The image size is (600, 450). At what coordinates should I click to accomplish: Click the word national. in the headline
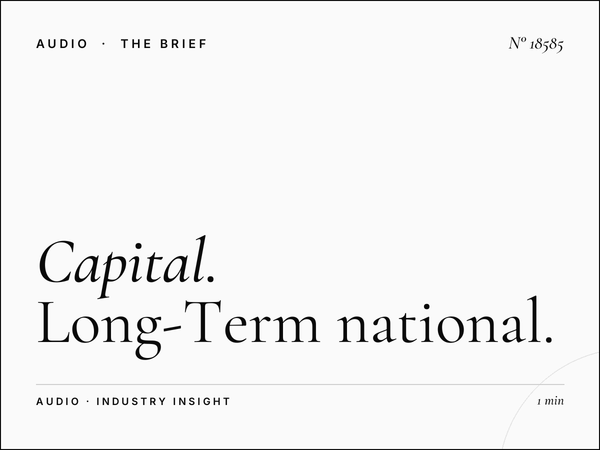[445, 321]
